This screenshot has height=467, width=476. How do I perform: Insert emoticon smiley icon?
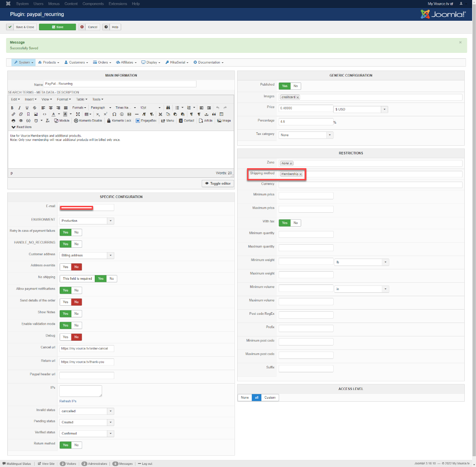pos(122,115)
